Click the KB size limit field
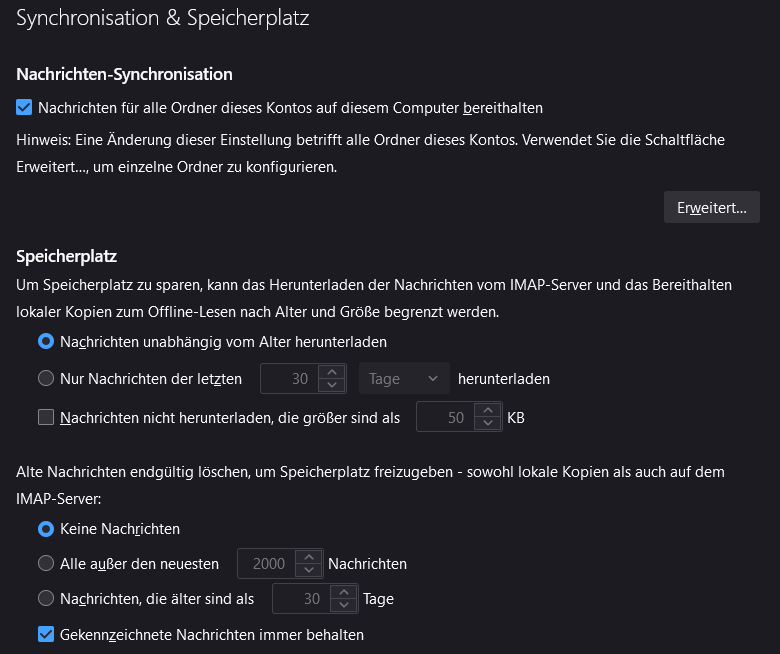780x654 pixels. (x=444, y=418)
